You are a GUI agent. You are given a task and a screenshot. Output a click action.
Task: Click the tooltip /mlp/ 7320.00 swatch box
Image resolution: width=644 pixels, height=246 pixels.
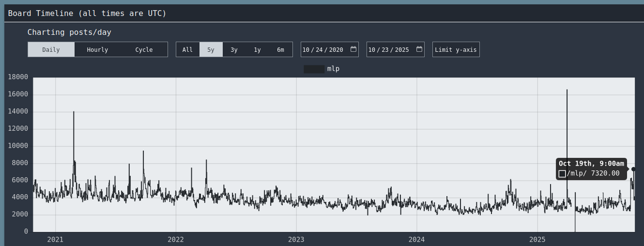pos(562,173)
